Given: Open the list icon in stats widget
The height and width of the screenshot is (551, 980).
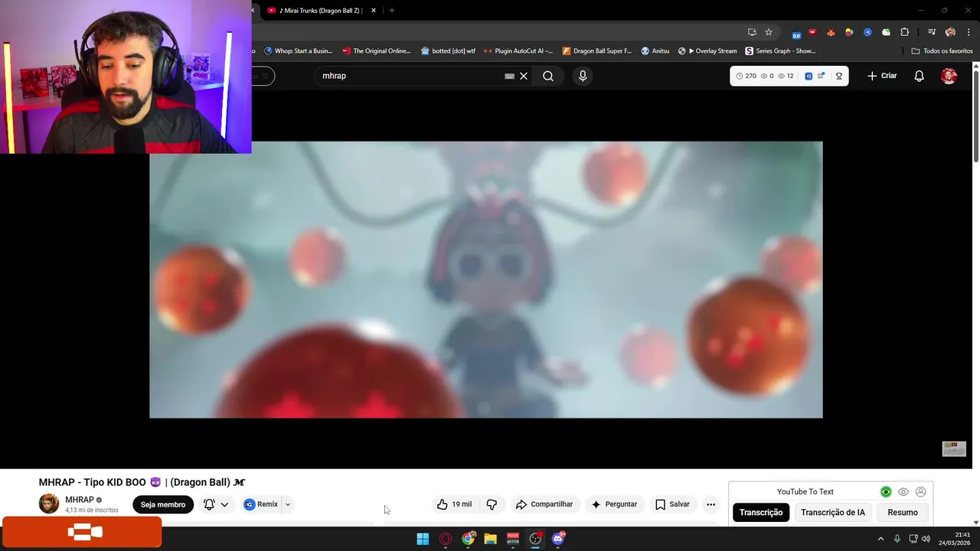Looking at the screenshot, I should click(x=822, y=76).
